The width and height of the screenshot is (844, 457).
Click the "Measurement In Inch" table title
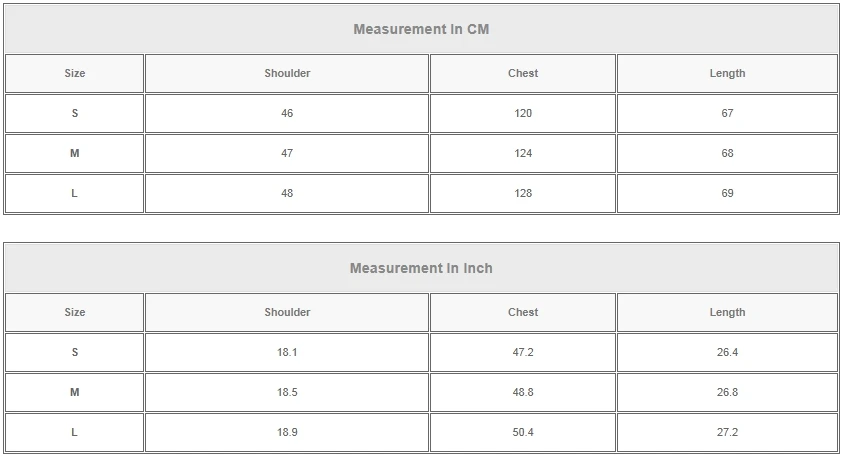[421, 268]
